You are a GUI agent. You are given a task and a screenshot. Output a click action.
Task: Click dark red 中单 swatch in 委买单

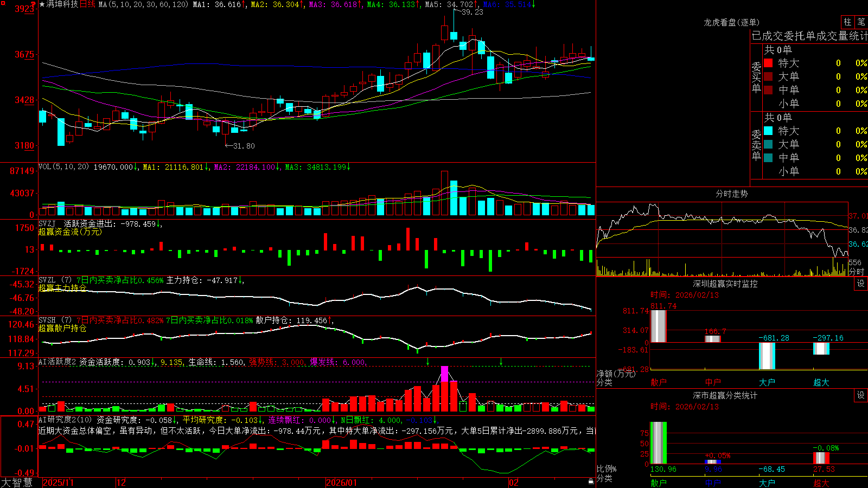tap(768, 89)
